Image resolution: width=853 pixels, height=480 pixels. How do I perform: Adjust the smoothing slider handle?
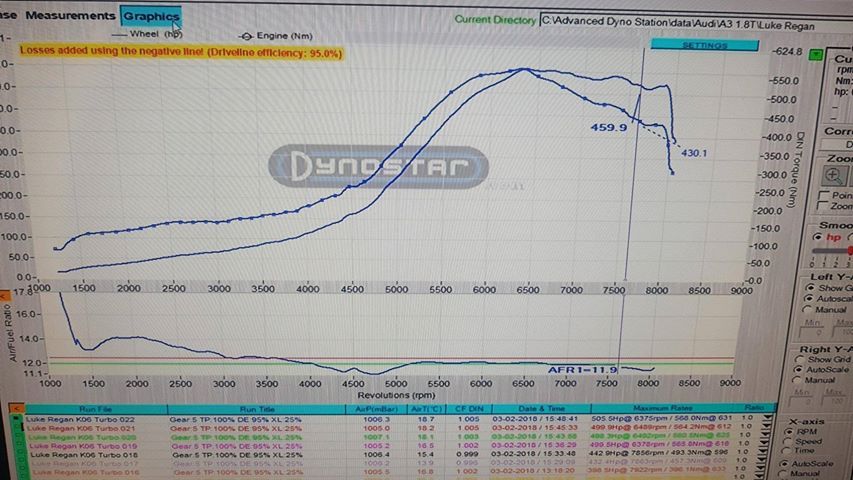(x=850, y=250)
